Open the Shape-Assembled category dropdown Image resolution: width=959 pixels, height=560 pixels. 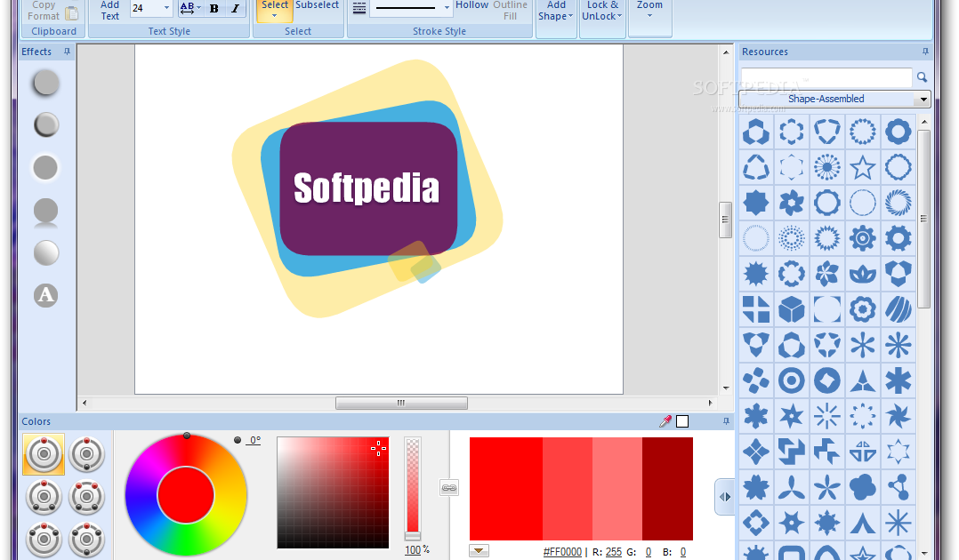[x=923, y=99]
